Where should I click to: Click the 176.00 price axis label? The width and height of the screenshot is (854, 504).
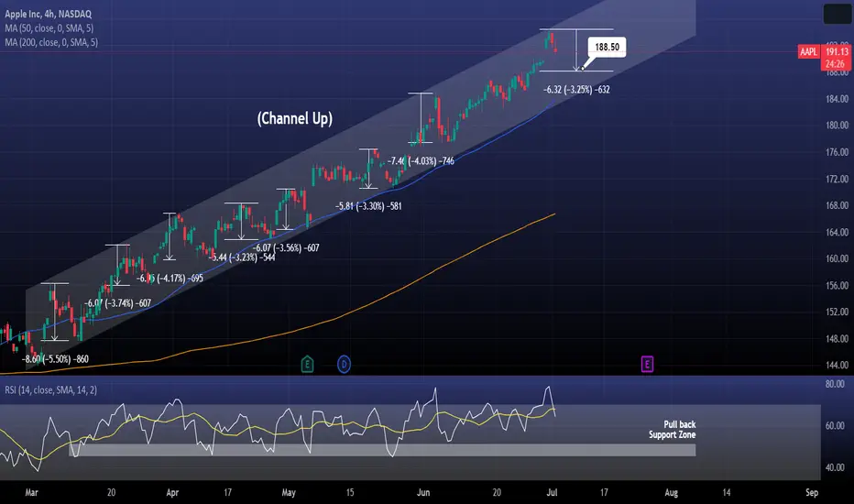(x=838, y=152)
